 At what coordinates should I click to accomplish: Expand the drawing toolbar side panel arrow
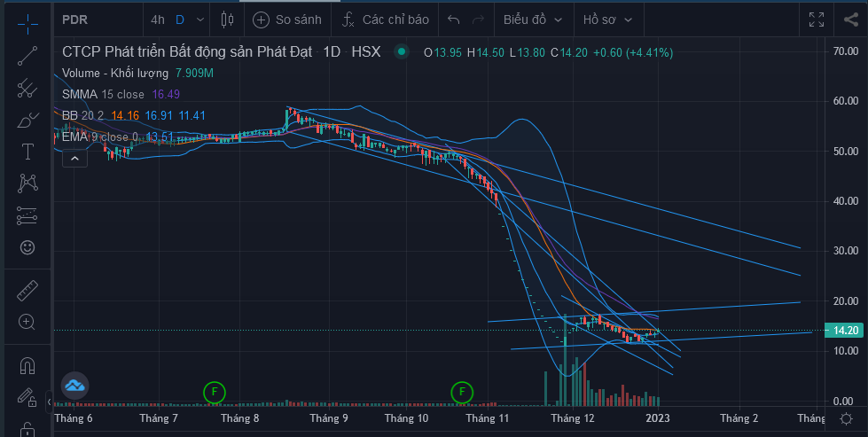49,402
